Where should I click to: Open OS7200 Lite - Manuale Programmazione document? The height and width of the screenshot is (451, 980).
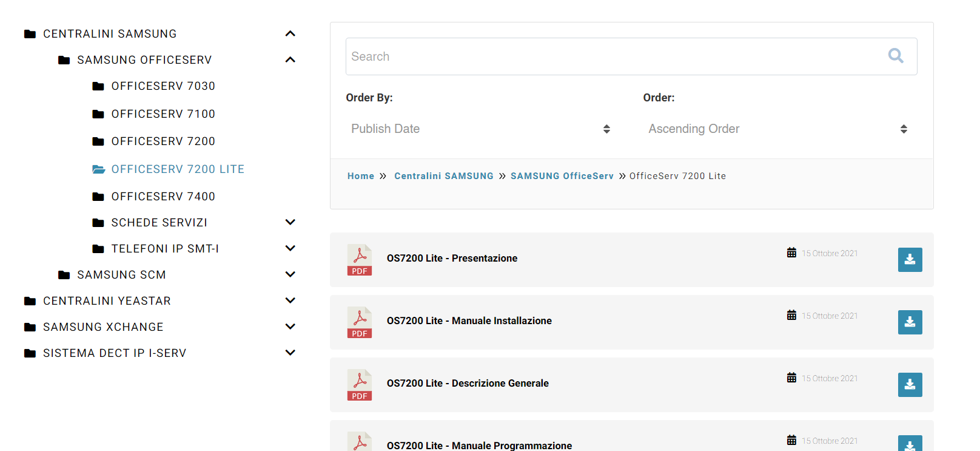click(x=479, y=446)
